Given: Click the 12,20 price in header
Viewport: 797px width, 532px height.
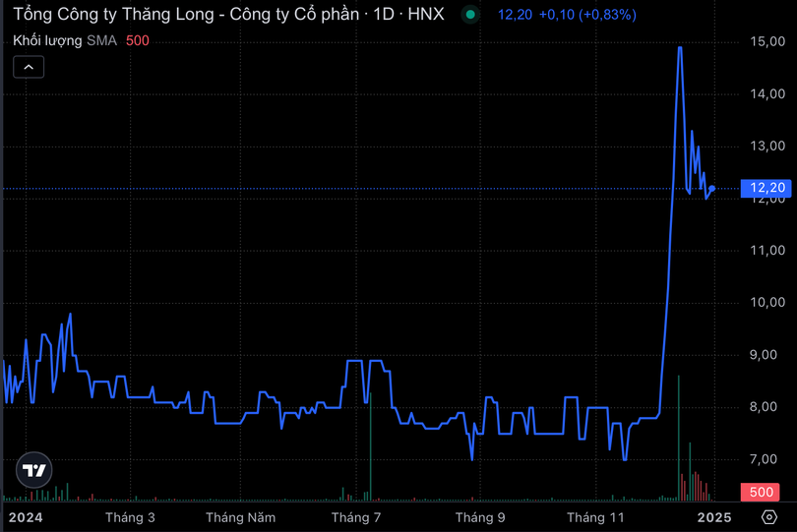Looking at the screenshot, I should pyautogui.click(x=515, y=15).
